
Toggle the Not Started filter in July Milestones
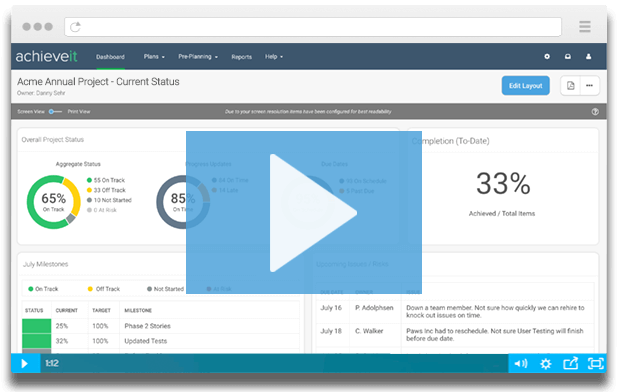165,289
